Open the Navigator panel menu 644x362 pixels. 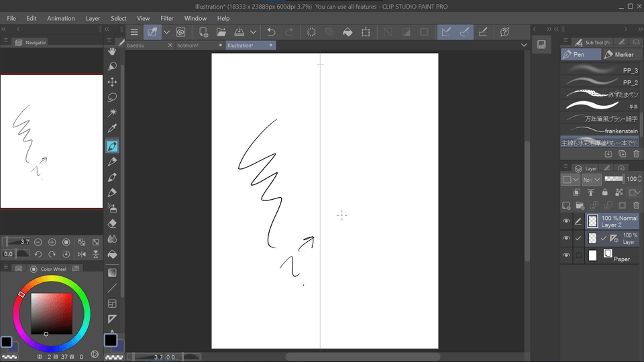click(x=6, y=40)
